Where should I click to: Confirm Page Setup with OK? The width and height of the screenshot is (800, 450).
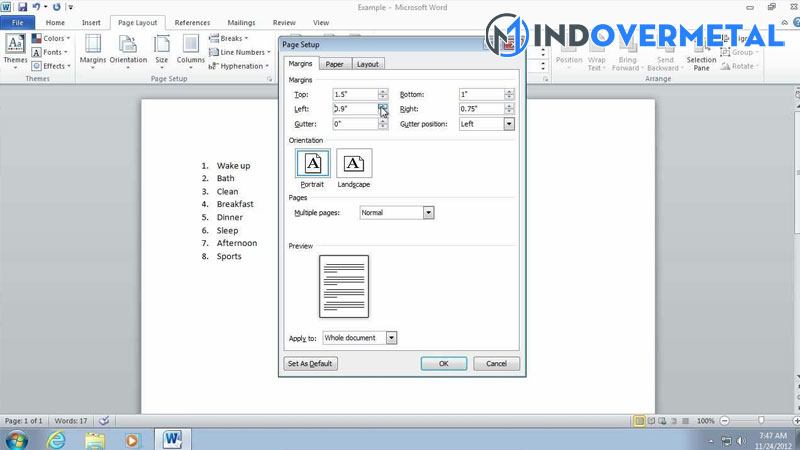443,364
